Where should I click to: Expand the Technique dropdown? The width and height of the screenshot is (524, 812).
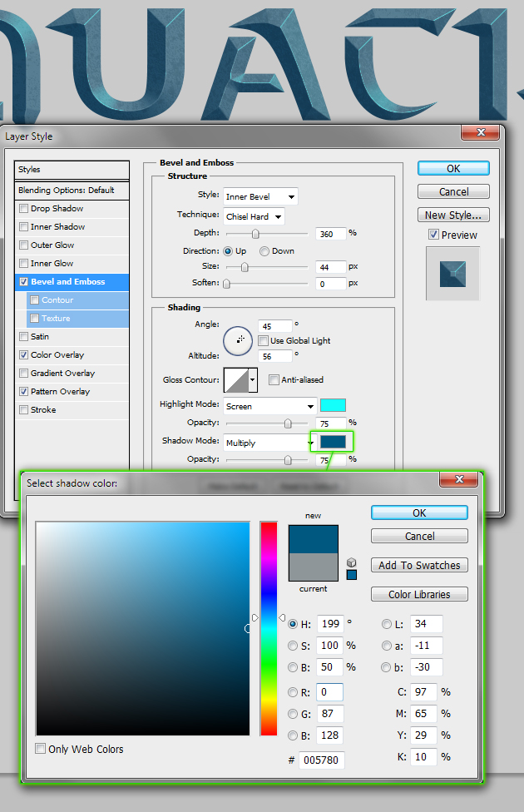click(254, 216)
